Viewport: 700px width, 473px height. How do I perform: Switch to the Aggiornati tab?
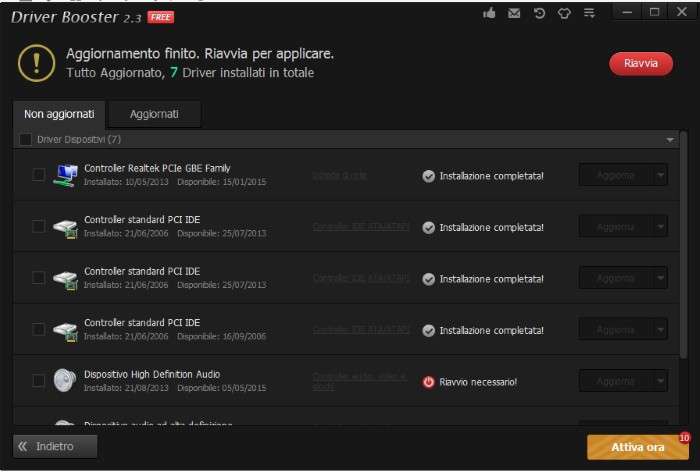click(154, 114)
